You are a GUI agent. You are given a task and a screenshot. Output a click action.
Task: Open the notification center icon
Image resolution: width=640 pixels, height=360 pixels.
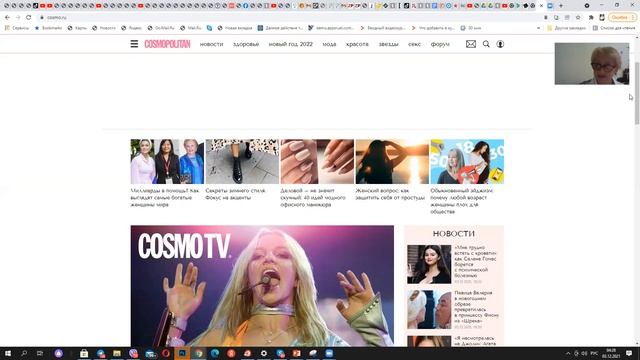(x=629, y=353)
